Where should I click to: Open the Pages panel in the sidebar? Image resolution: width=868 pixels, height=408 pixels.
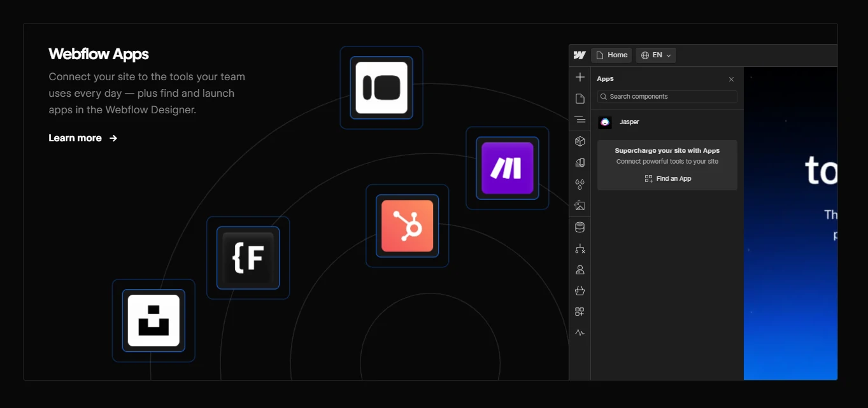580,99
